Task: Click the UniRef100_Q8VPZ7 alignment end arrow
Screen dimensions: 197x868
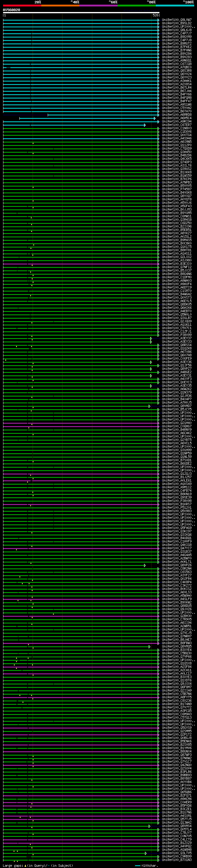Action: [x=151, y=369]
